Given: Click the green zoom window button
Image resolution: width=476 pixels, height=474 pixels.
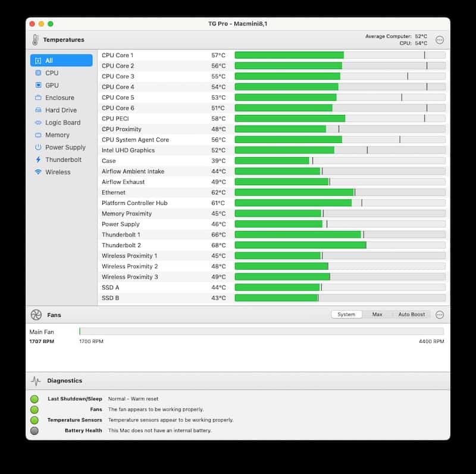Looking at the screenshot, I should coord(51,24).
